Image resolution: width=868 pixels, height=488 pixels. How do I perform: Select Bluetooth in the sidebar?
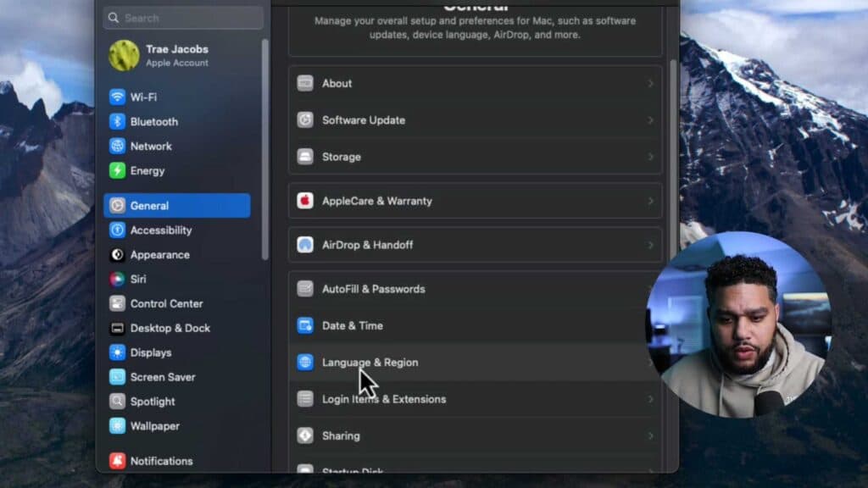click(x=177, y=121)
